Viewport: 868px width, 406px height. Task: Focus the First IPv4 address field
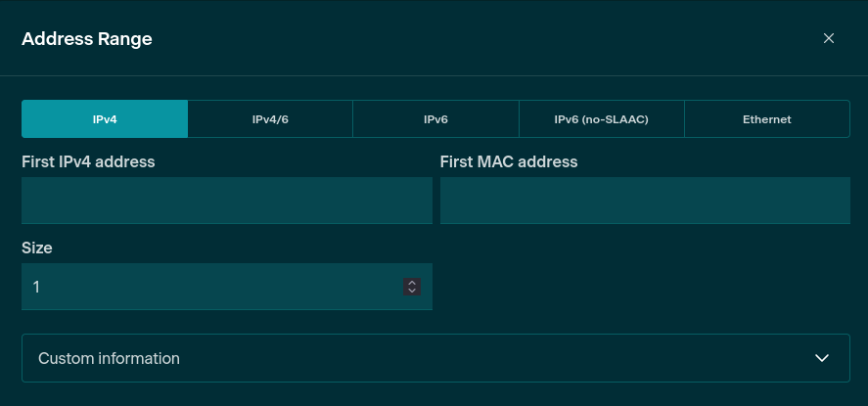pos(226,201)
